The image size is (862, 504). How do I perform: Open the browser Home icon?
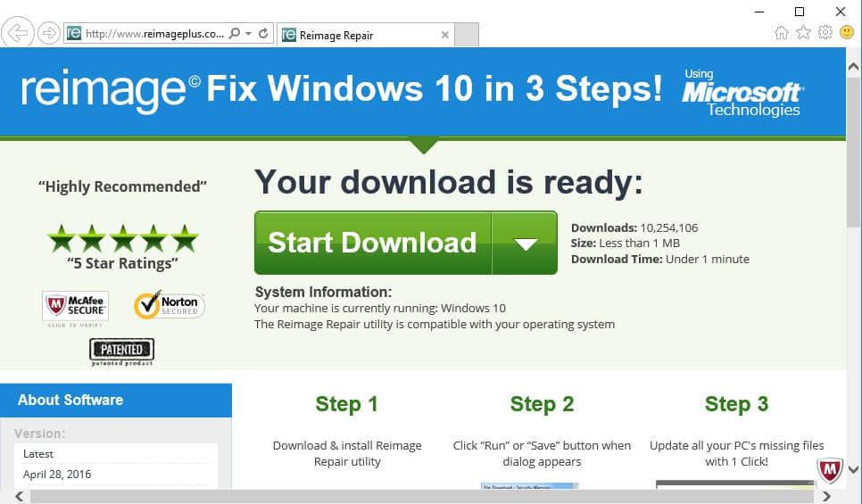(x=781, y=33)
